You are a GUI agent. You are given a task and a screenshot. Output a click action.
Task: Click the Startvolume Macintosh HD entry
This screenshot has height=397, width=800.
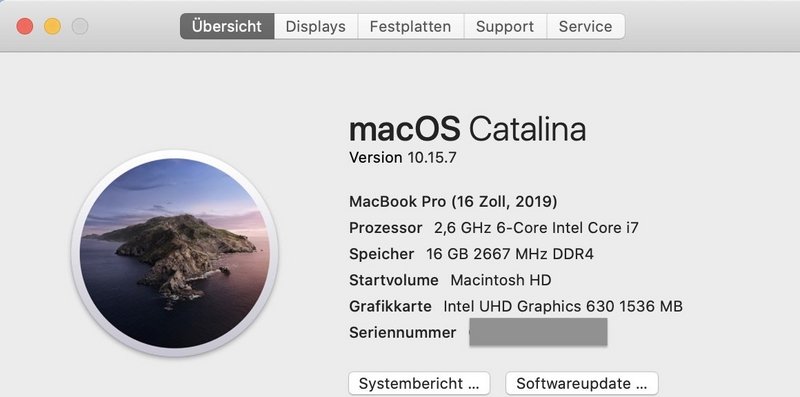450,280
